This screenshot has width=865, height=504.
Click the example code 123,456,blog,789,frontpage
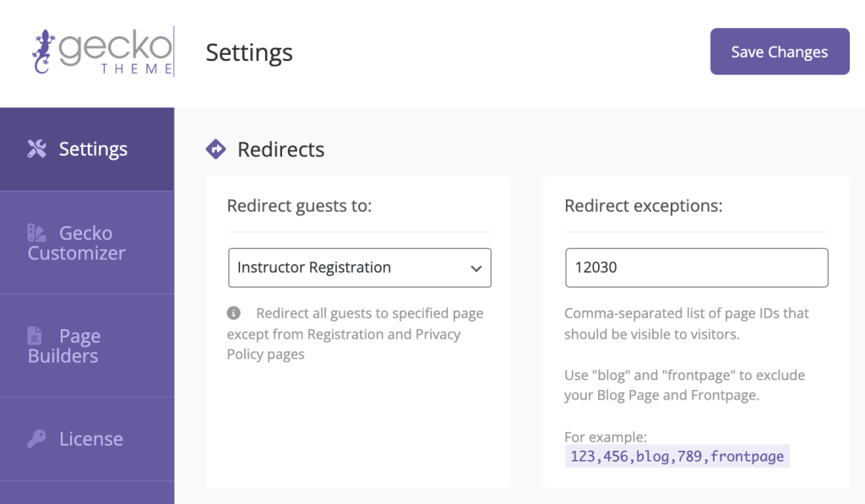click(x=677, y=457)
